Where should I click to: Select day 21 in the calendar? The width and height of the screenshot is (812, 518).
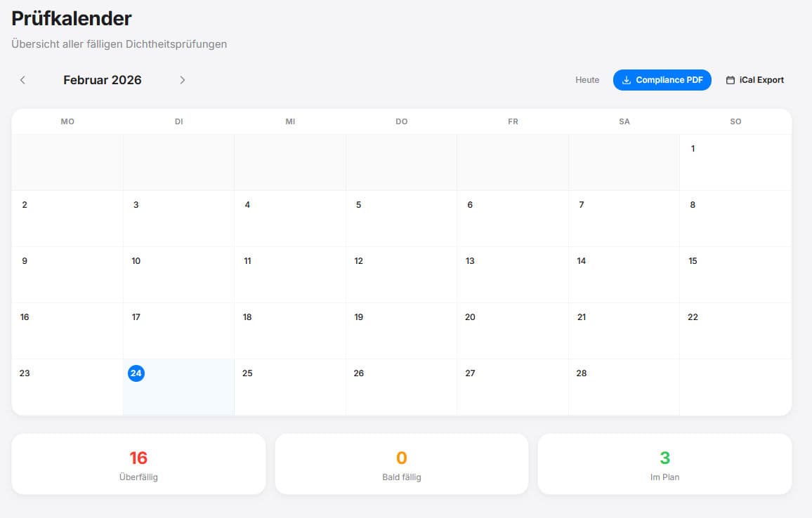tap(624, 331)
